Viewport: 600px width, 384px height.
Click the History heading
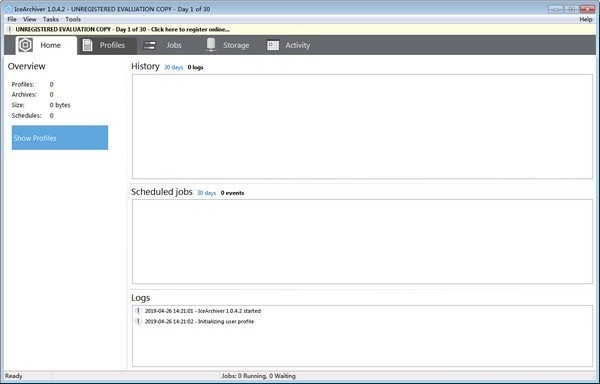coord(145,66)
